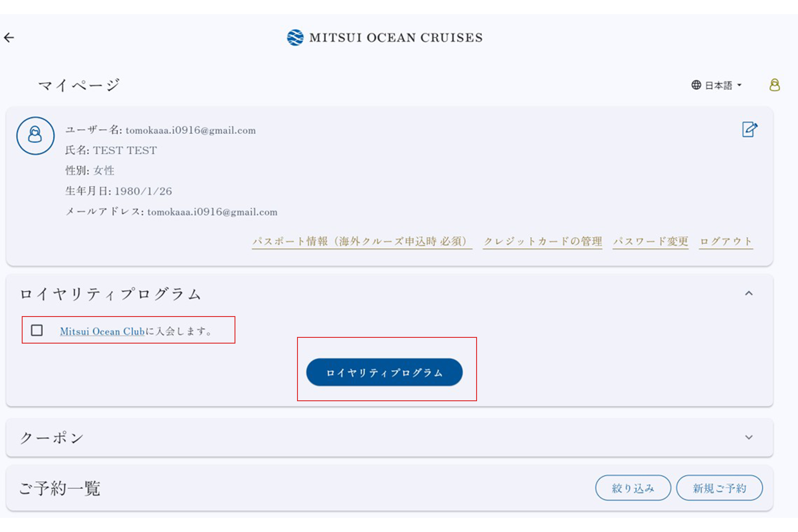Check the Mitsui Ocean Club membership checkbox
Screen dimensions: 798x532
click(37, 330)
